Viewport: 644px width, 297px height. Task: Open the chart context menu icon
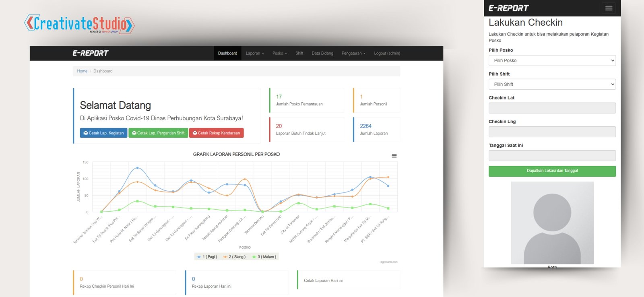click(x=394, y=156)
